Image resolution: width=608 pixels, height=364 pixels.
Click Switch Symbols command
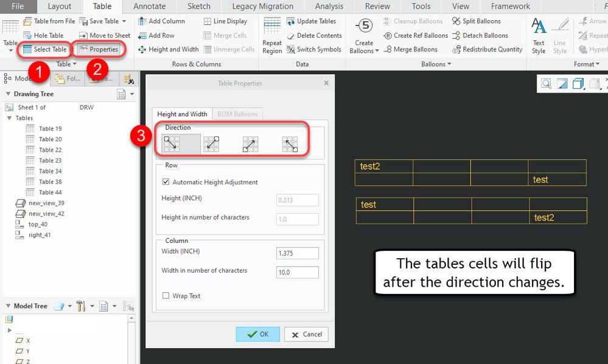point(314,49)
